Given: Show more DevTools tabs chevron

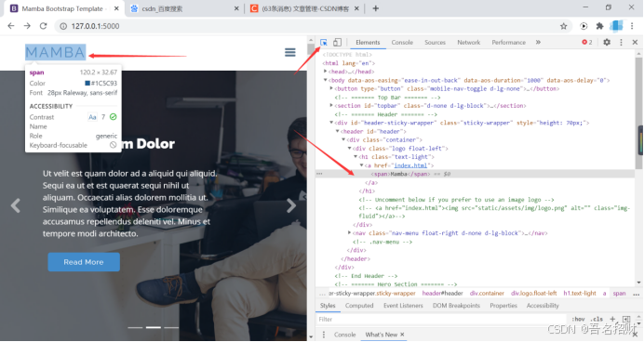Looking at the screenshot, I should (538, 42).
